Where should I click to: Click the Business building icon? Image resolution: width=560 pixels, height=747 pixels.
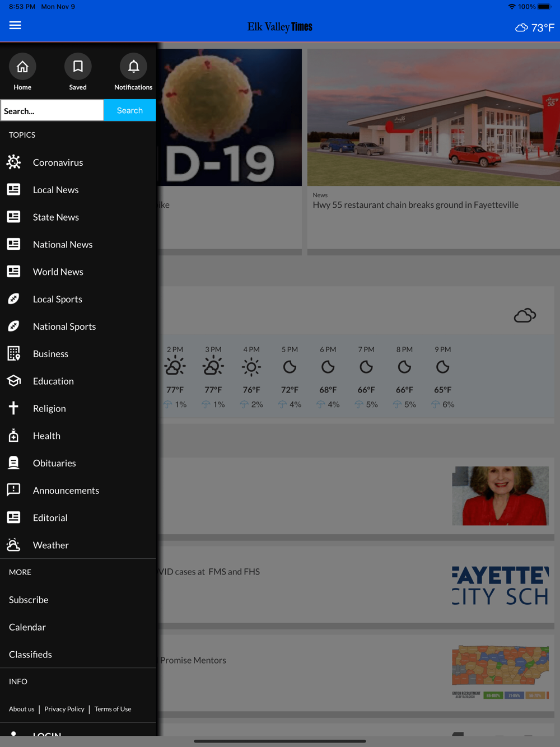pos(13,353)
